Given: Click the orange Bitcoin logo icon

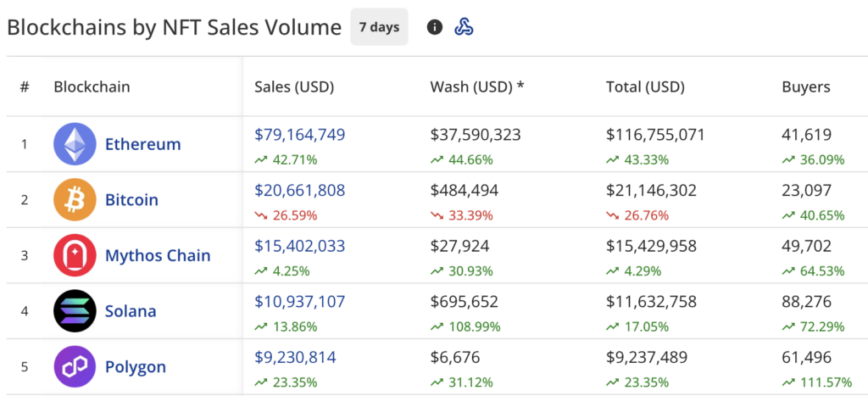Looking at the screenshot, I should pyautogui.click(x=75, y=200).
